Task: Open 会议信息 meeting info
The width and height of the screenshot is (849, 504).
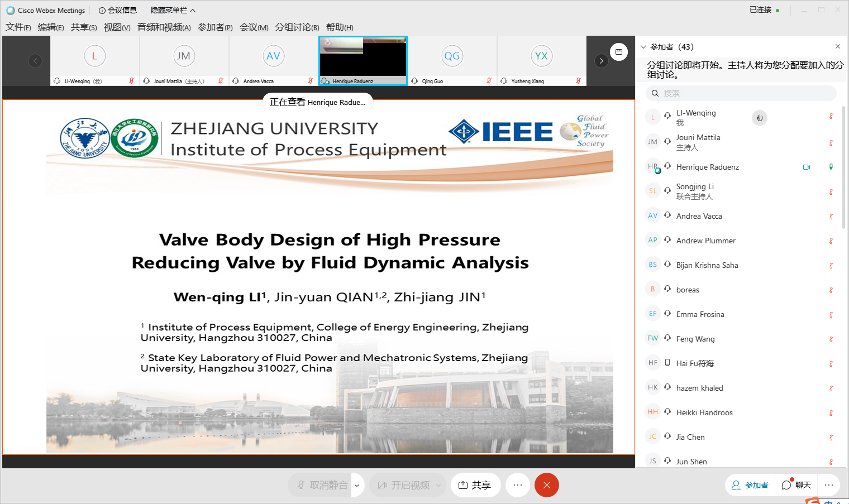Action: pyautogui.click(x=118, y=10)
